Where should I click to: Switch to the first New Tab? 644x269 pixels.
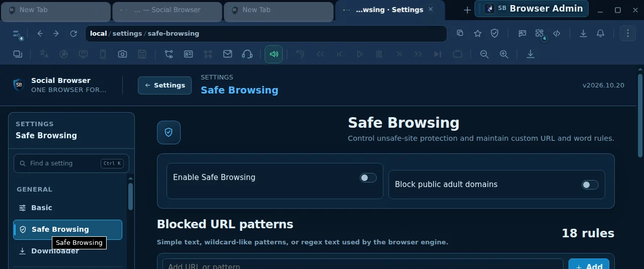pos(56,12)
